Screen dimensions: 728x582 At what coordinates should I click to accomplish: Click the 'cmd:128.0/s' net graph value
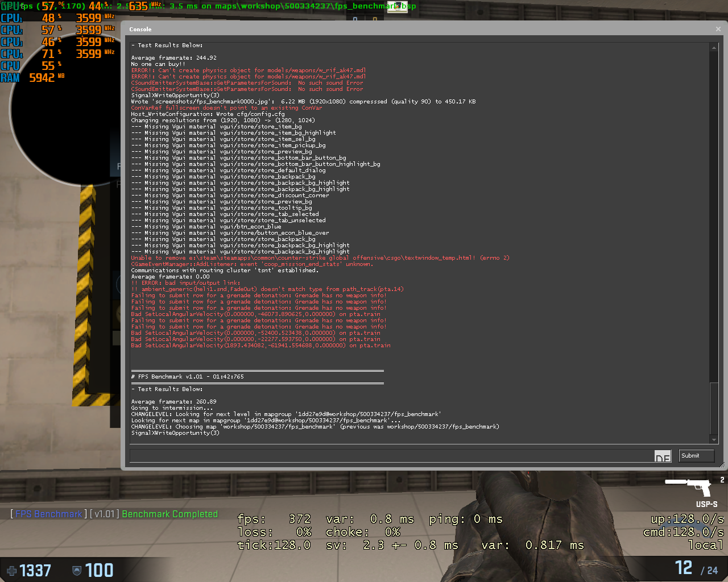684,532
